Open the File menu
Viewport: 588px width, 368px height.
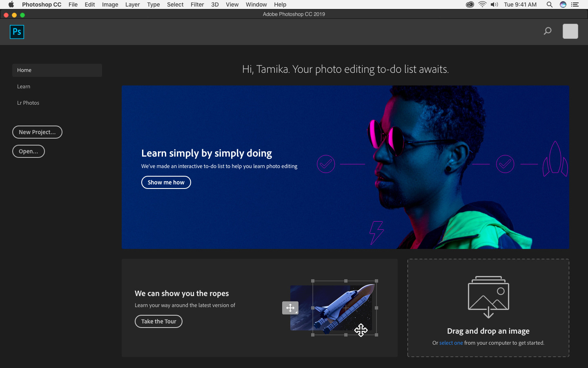click(73, 4)
